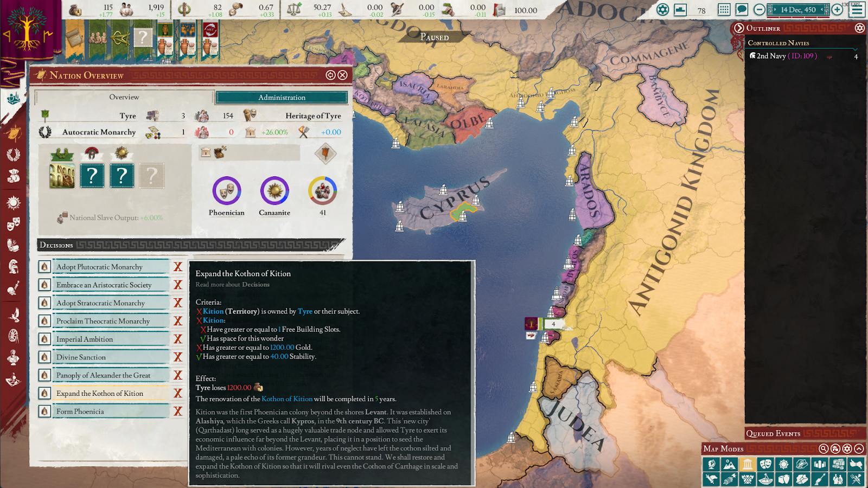Open the chat speech bubble icon in top bar
This screenshot has width=868, height=488.
click(742, 9)
